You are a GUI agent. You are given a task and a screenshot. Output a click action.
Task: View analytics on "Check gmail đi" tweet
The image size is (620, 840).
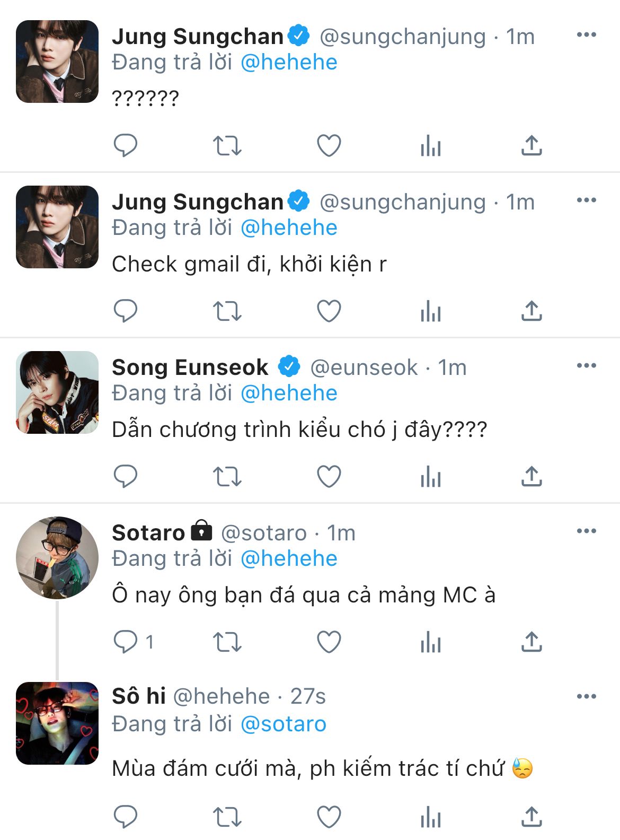430,311
